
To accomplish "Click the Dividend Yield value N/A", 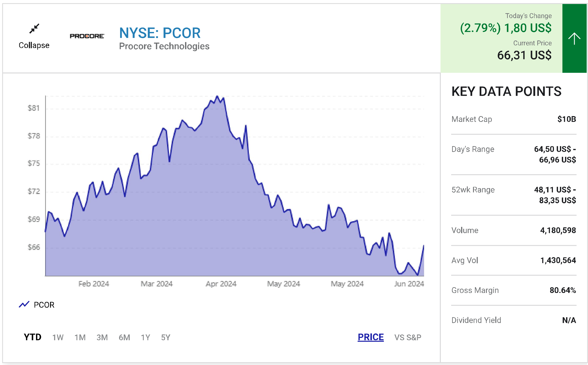I will [x=569, y=320].
